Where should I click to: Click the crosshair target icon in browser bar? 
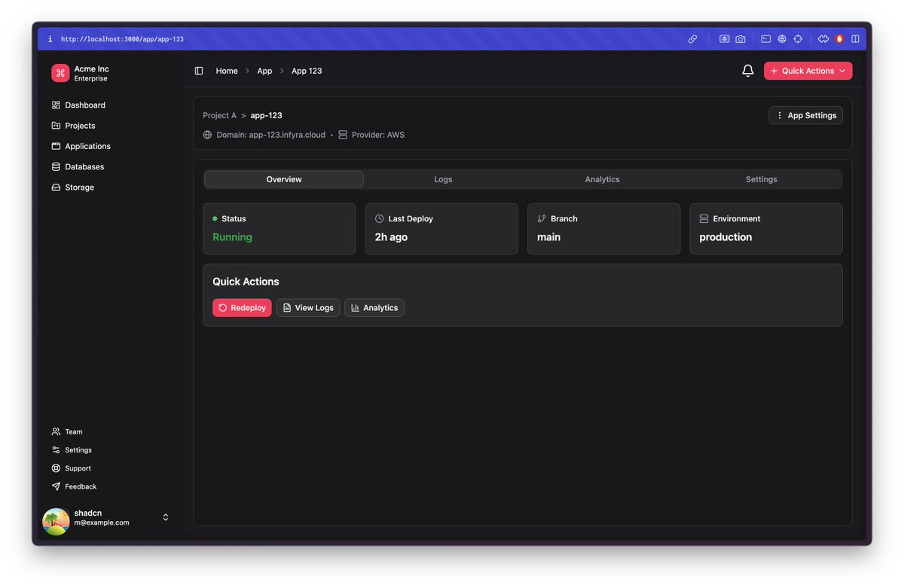(x=798, y=39)
